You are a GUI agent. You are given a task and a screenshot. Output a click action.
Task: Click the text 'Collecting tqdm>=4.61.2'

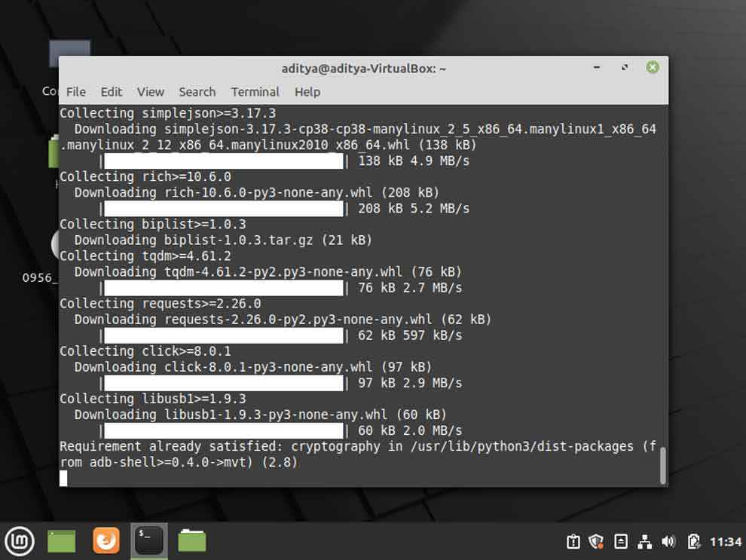click(x=145, y=256)
